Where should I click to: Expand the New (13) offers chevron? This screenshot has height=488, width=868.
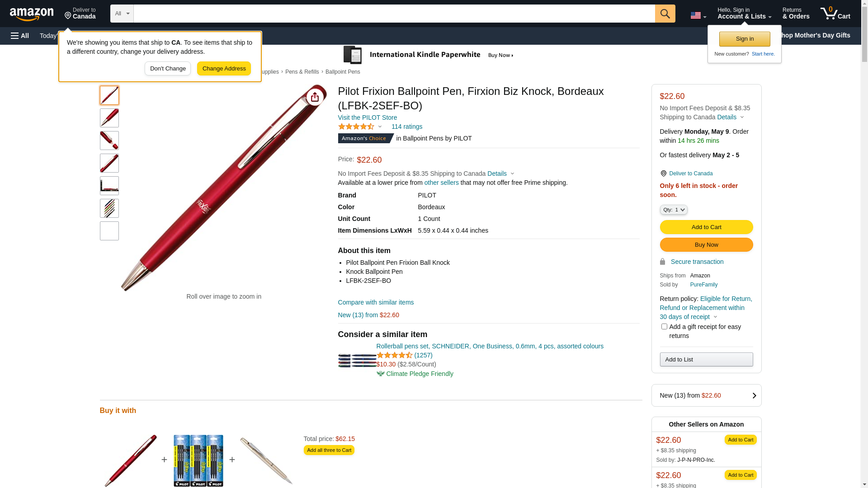coord(754,395)
